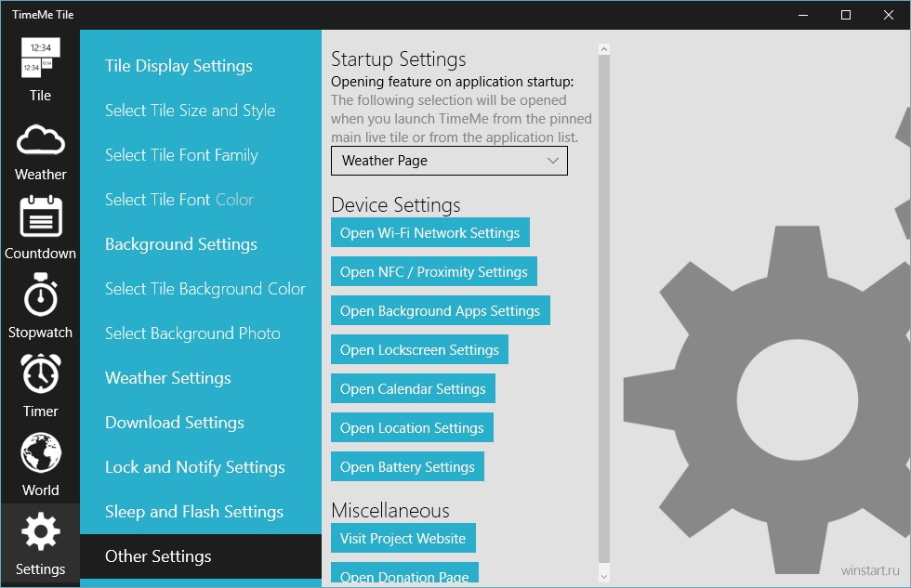This screenshot has width=911, height=588.
Task: Go to Download Settings
Action: (x=175, y=423)
